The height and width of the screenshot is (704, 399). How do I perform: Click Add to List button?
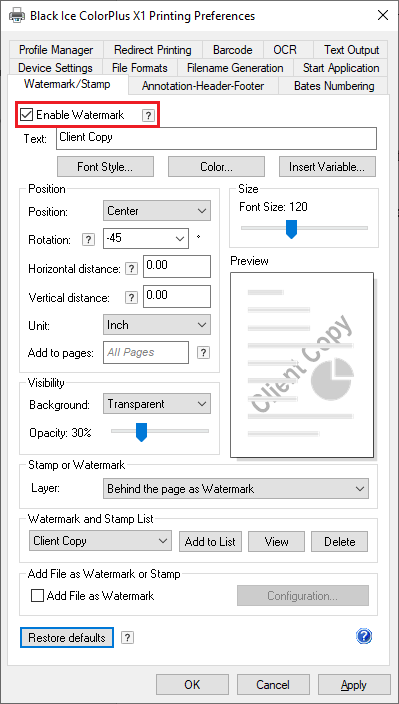[210, 541]
